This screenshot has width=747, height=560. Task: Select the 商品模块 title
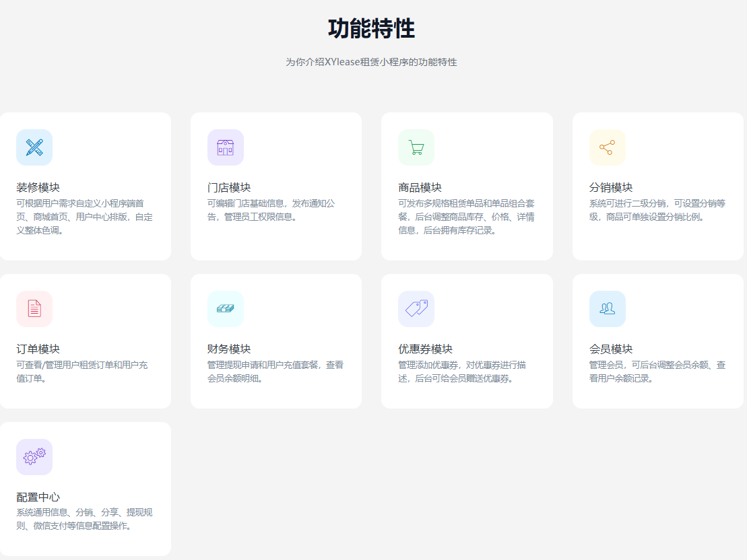[420, 188]
